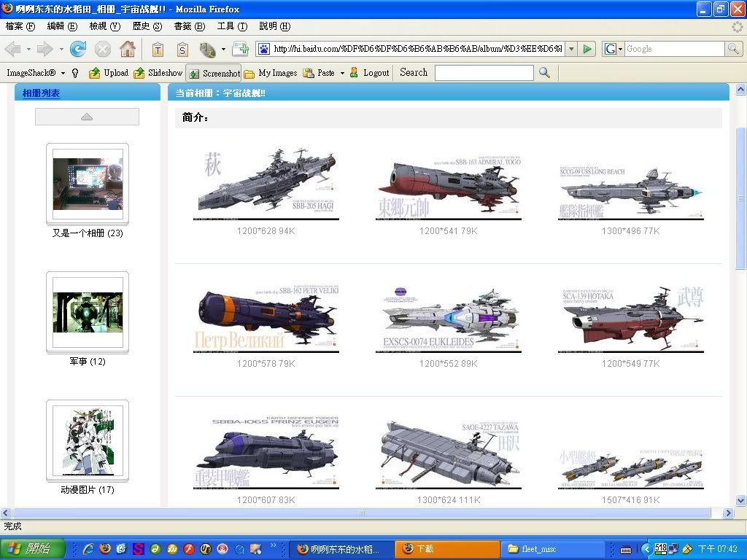Open the 編輯 (E) menu
Viewport: 747px width, 560px height.
pyautogui.click(x=63, y=26)
